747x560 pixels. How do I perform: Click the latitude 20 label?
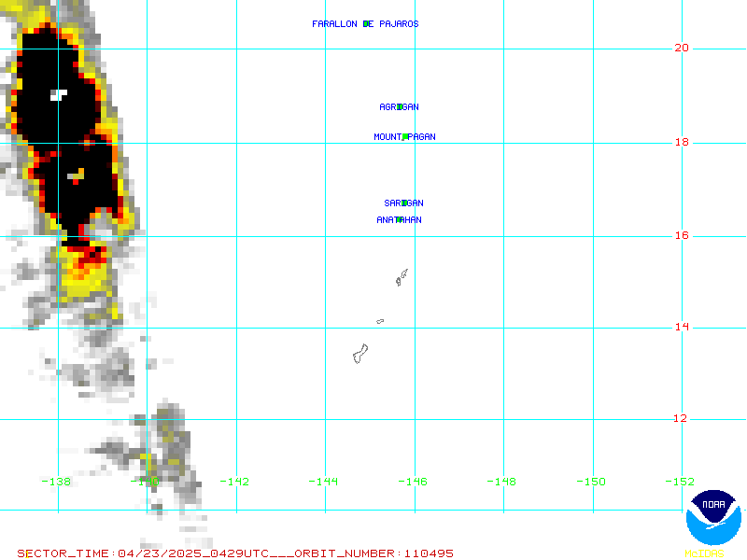click(x=682, y=49)
